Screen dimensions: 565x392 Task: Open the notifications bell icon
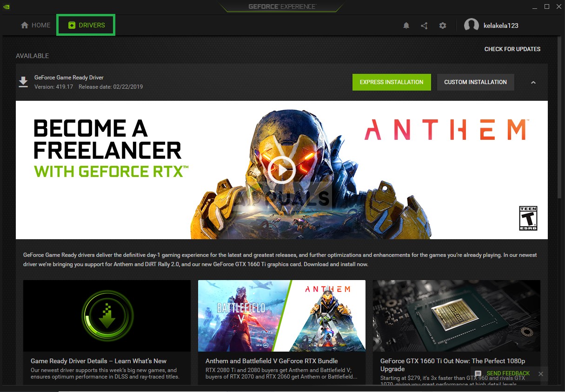point(406,26)
